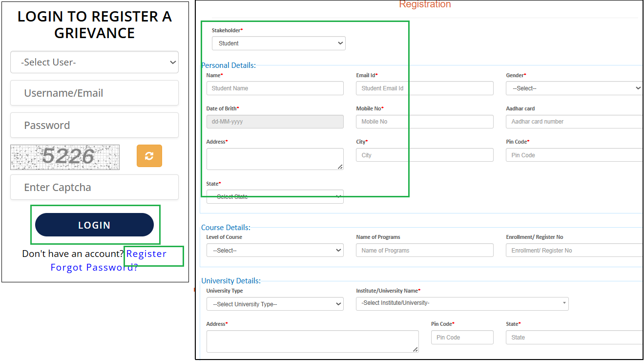This screenshot has height=361, width=644.
Task: Follow the Register link
Action: click(x=146, y=254)
